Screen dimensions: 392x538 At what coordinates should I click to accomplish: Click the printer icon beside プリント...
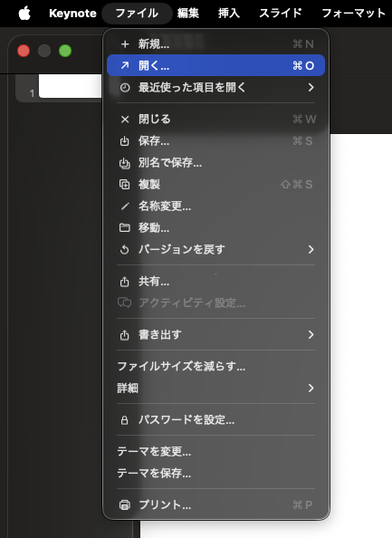pos(125,504)
